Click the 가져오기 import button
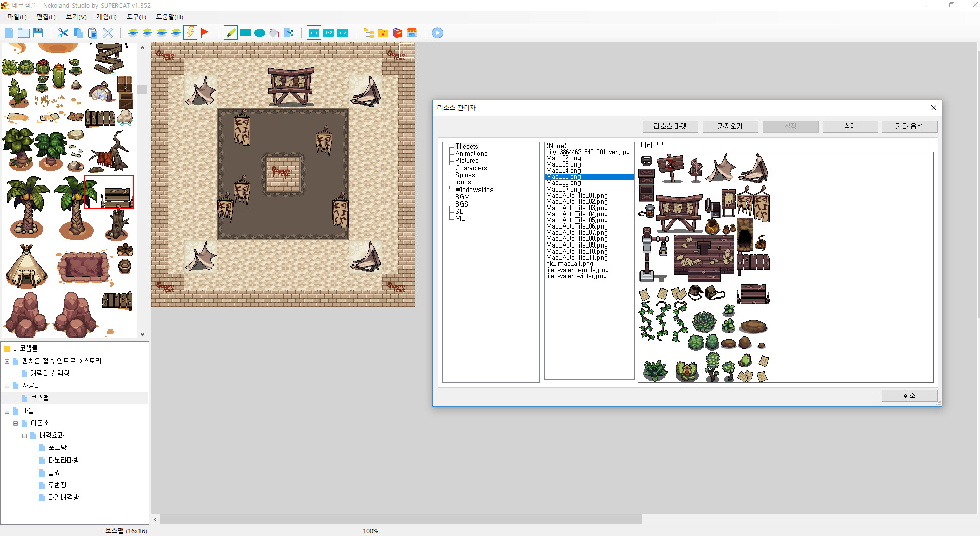Viewport: 980px width, 536px height. (x=730, y=126)
